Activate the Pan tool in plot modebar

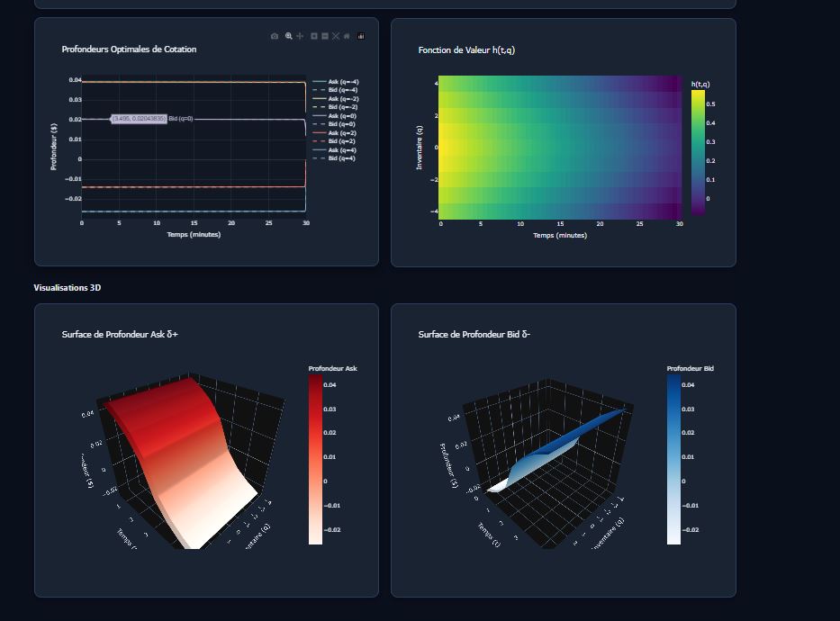click(300, 36)
